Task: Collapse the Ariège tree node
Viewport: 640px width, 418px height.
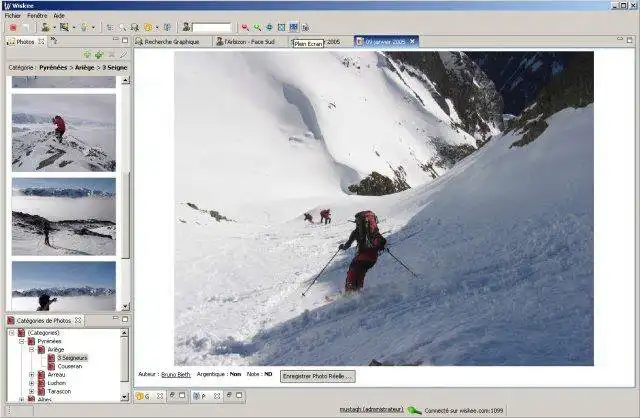Action: [31, 349]
